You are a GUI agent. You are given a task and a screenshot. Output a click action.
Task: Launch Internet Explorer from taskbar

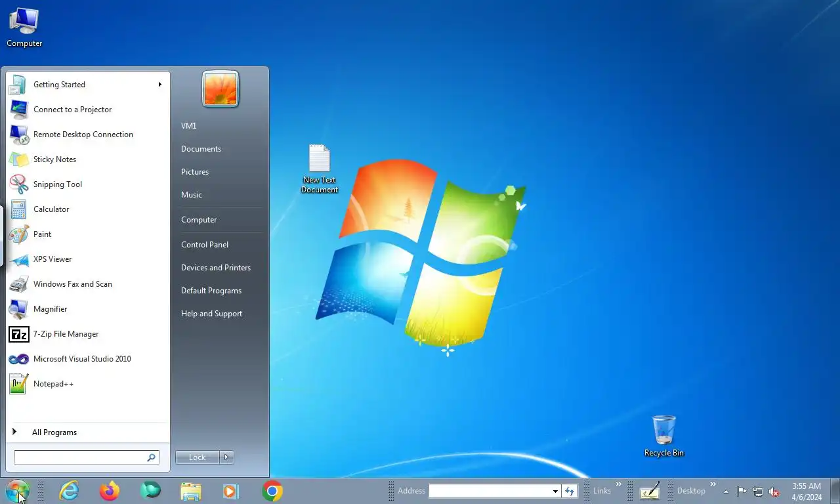(69, 491)
